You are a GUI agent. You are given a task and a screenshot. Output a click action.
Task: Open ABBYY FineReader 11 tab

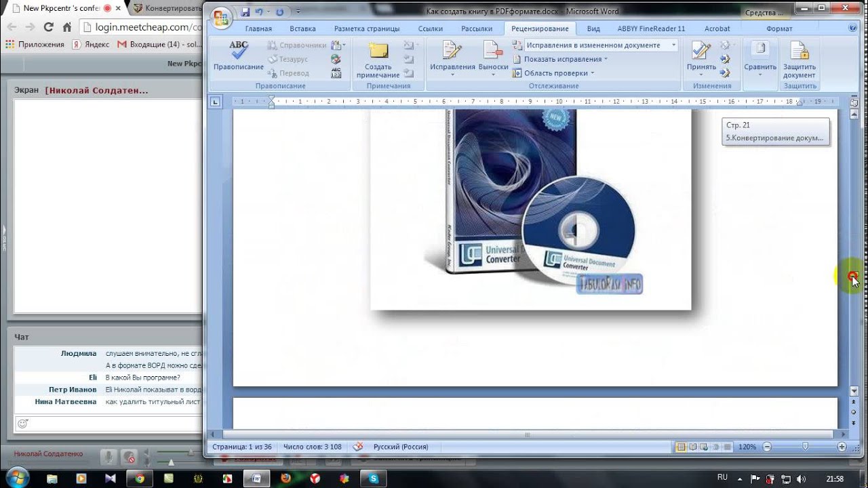[651, 28]
